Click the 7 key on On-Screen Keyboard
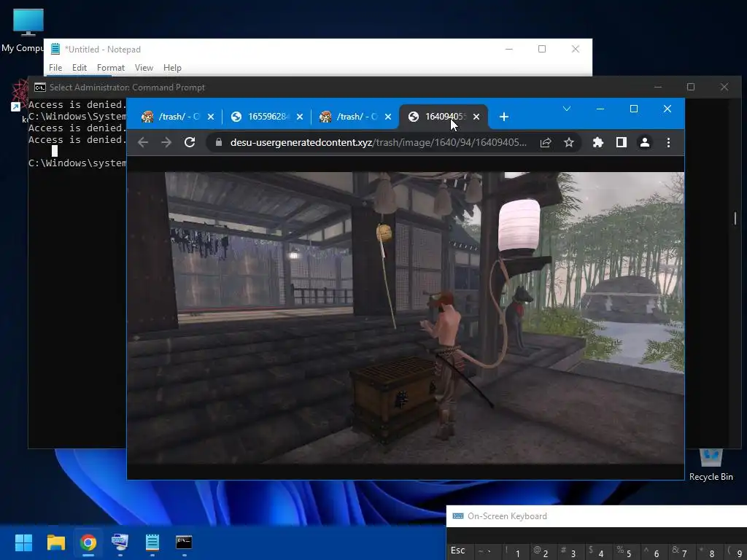 pyautogui.click(x=681, y=552)
